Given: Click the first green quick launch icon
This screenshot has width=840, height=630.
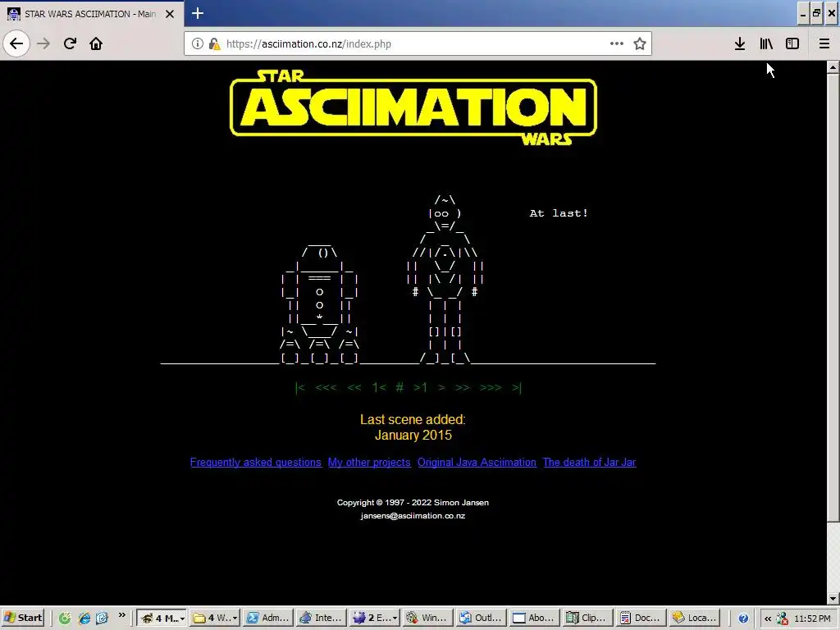Looking at the screenshot, I should [65, 618].
